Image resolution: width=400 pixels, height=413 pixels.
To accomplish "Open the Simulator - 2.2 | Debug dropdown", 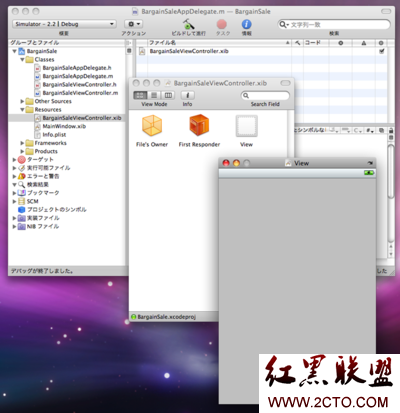I will pyautogui.click(x=64, y=24).
